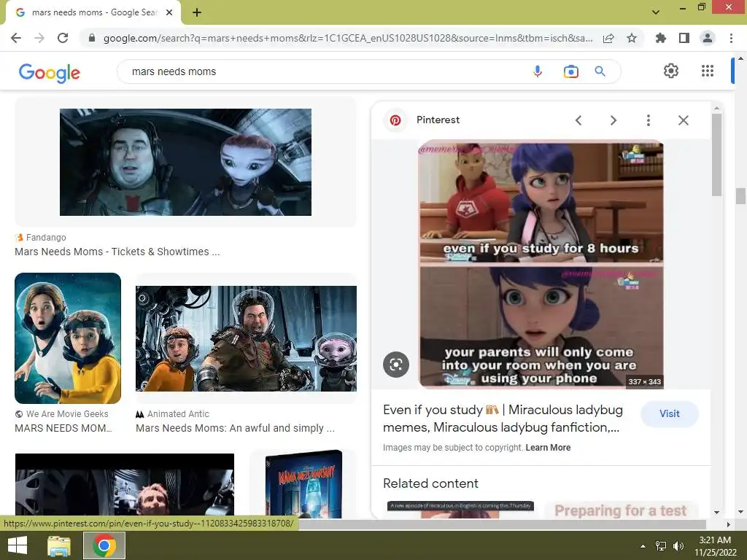Click the horizontal scrollbar right arrow

click(729, 524)
